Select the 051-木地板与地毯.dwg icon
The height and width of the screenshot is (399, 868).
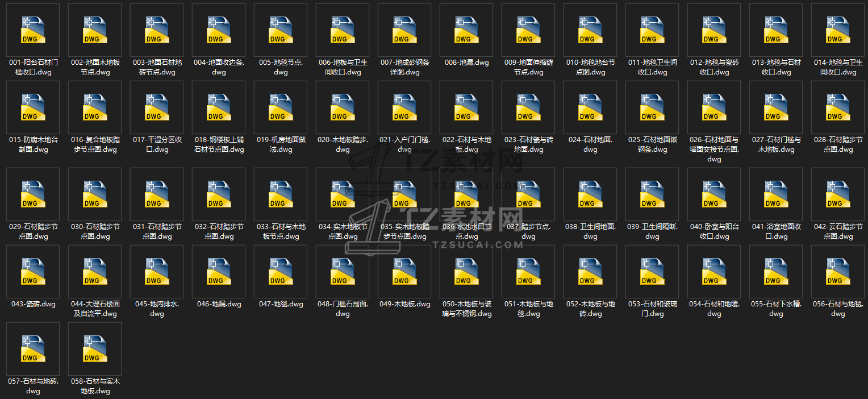click(528, 272)
